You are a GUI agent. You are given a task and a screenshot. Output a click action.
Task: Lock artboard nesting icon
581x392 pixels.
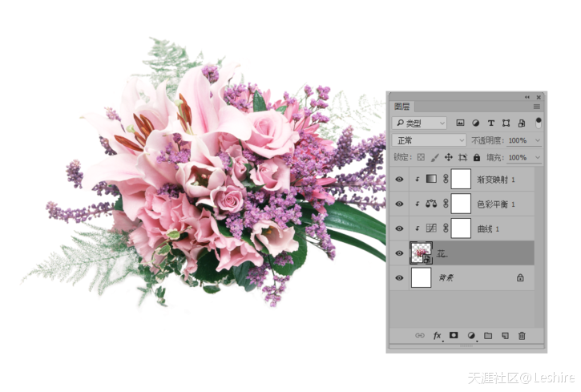(x=462, y=157)
